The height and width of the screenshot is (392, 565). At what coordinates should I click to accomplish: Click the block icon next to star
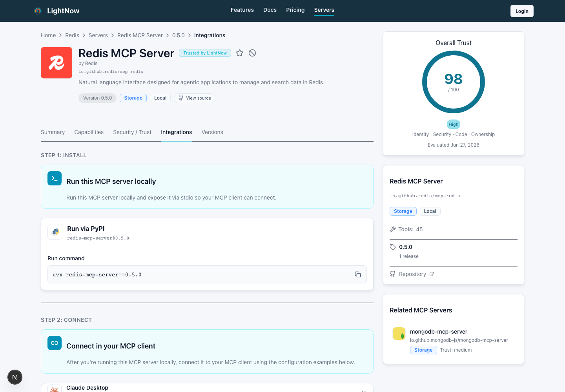point(252,53)
